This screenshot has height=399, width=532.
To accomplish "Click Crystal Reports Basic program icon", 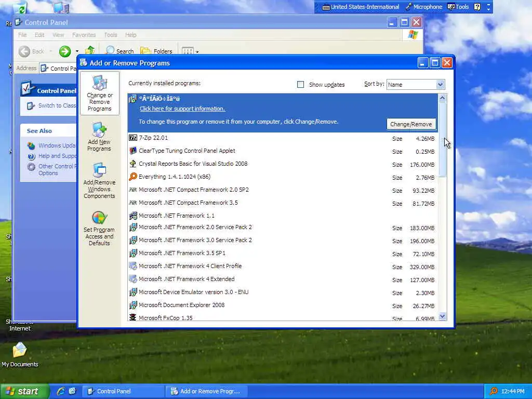I will click(133, 164).
